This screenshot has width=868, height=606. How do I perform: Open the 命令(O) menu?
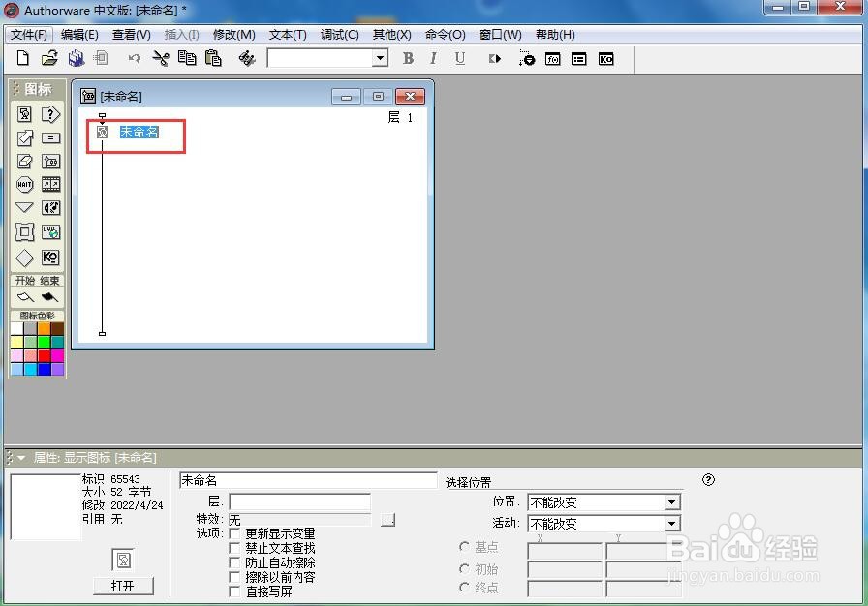pyautogui.click(x=446, y=35)
